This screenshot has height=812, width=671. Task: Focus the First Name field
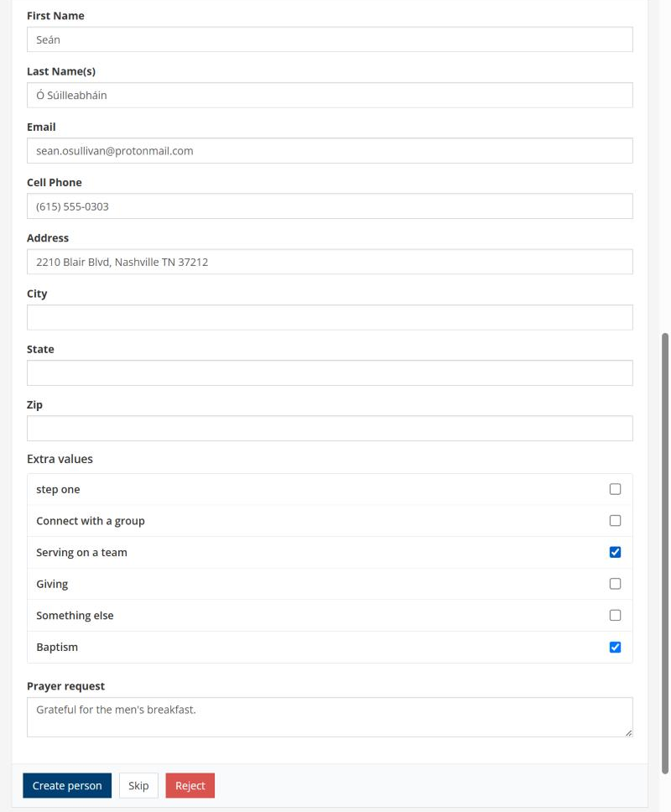(x=330, y=39)
